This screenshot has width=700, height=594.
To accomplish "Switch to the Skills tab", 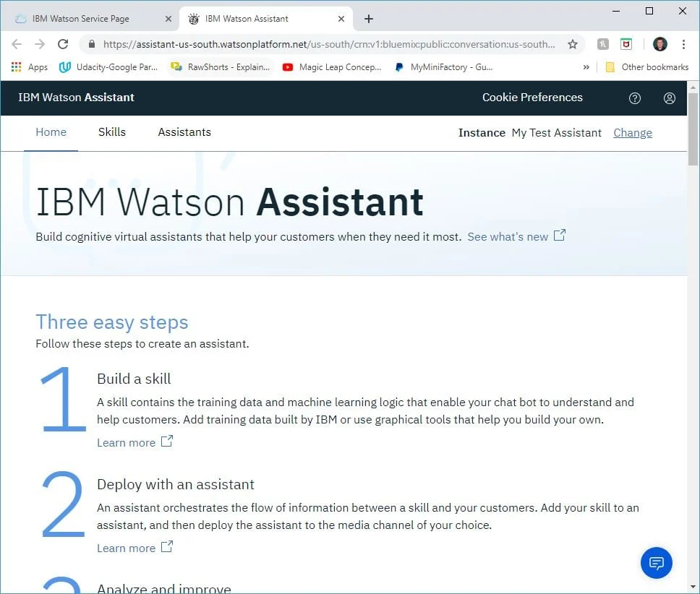I will coord(112,132).
